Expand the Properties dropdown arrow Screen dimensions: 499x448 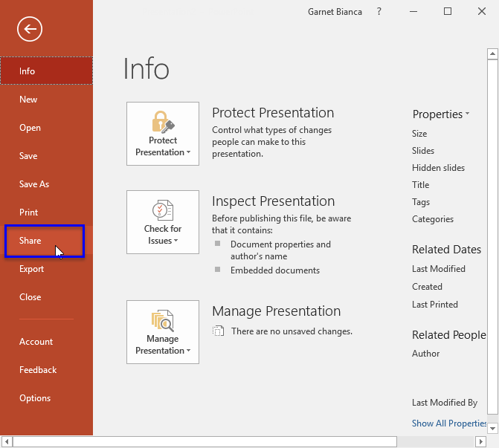pyautogui.click(x=467, y=114)
